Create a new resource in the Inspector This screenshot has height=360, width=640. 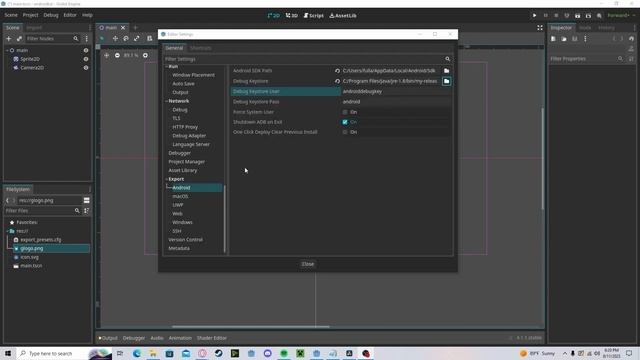pos(553,39)
